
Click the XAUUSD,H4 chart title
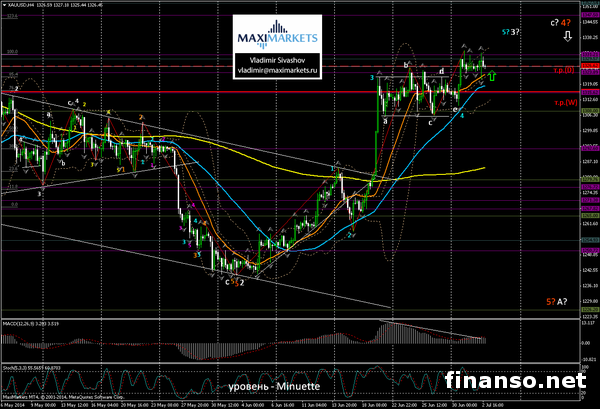pyautogui.click(x=20, y=4)
